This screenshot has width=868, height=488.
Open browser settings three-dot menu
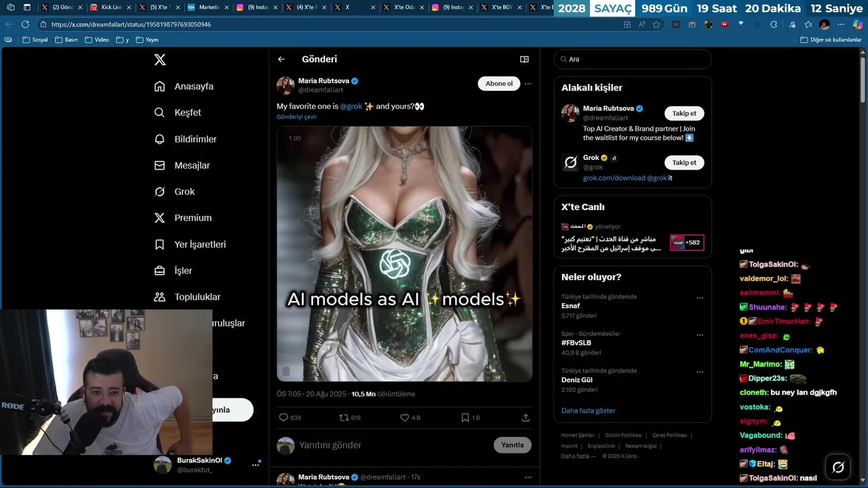pyautogui.click(x=841, y=24)
